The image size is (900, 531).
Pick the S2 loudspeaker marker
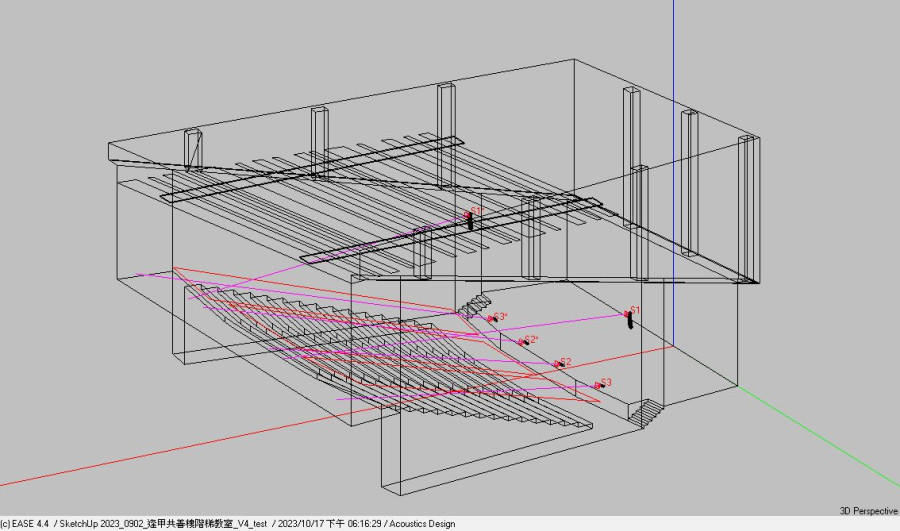(x=559, y=365)
